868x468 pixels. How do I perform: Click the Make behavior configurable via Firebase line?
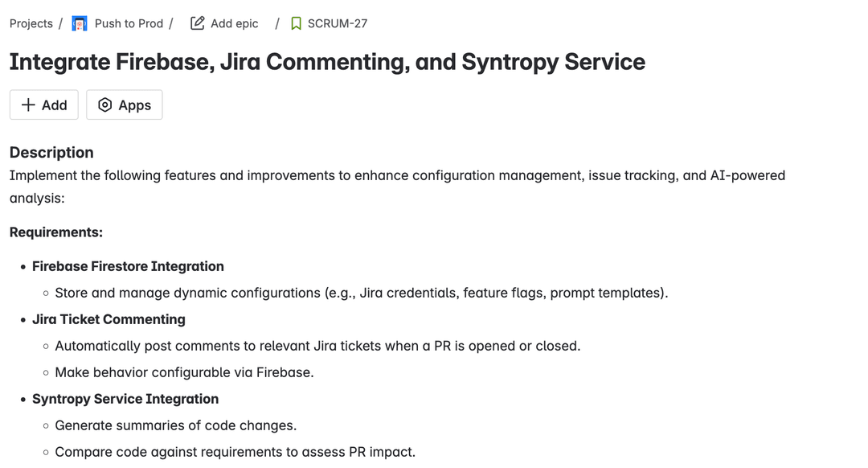point(182,372)
